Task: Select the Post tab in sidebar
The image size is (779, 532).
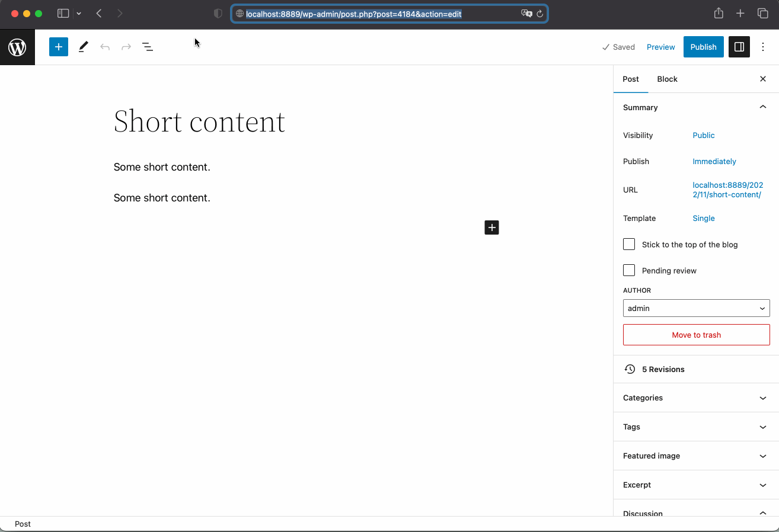Action: (631, 79)
